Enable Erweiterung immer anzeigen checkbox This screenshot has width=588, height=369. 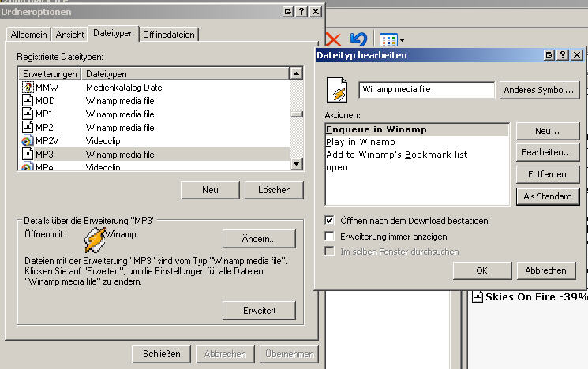pyautogui.click(x=329, y=236)
